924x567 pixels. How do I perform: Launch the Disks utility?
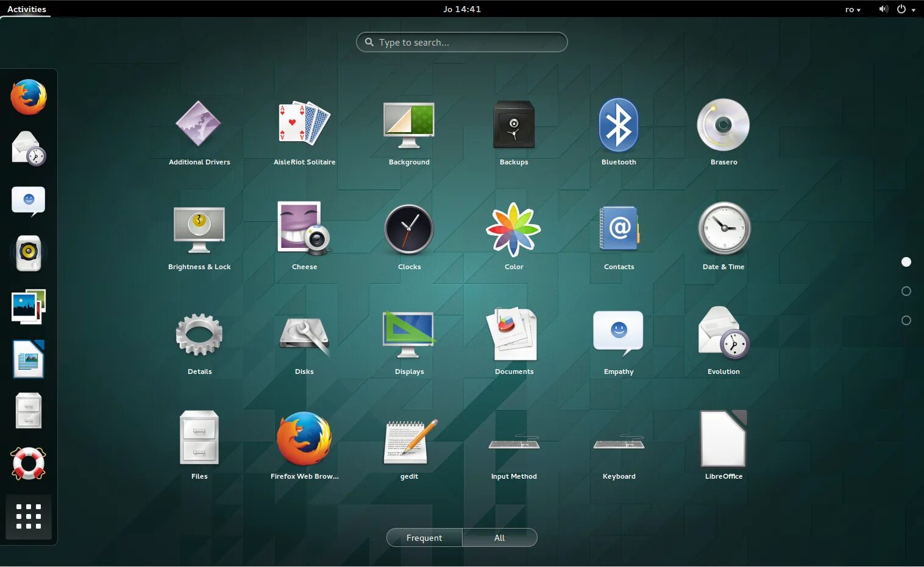pyautogui.click(x=304, y=333)
